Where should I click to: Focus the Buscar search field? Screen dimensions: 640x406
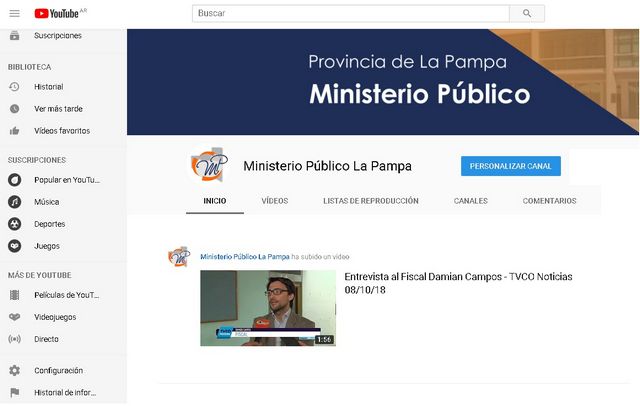click(x=350, y=13)
